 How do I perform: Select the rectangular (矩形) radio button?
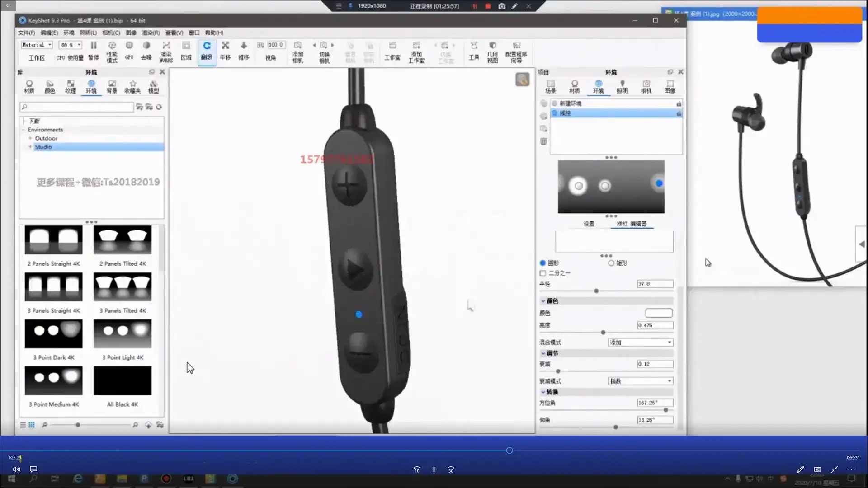pos(611,263)
